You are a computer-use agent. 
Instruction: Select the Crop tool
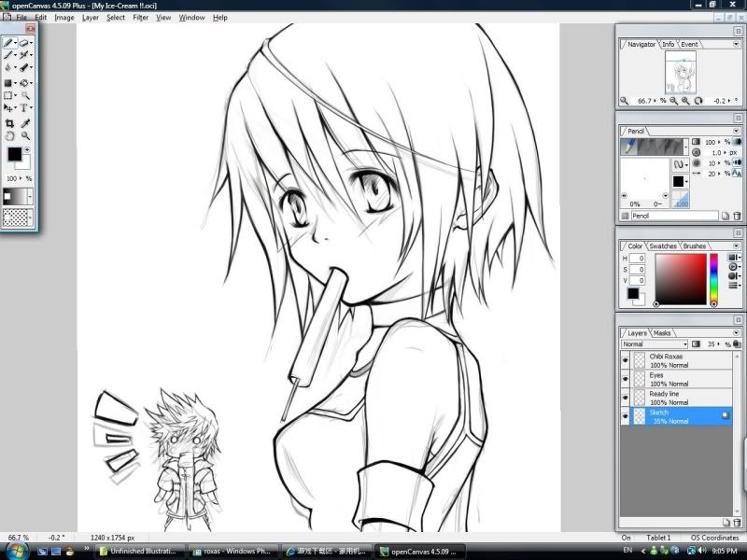[9, 123]
